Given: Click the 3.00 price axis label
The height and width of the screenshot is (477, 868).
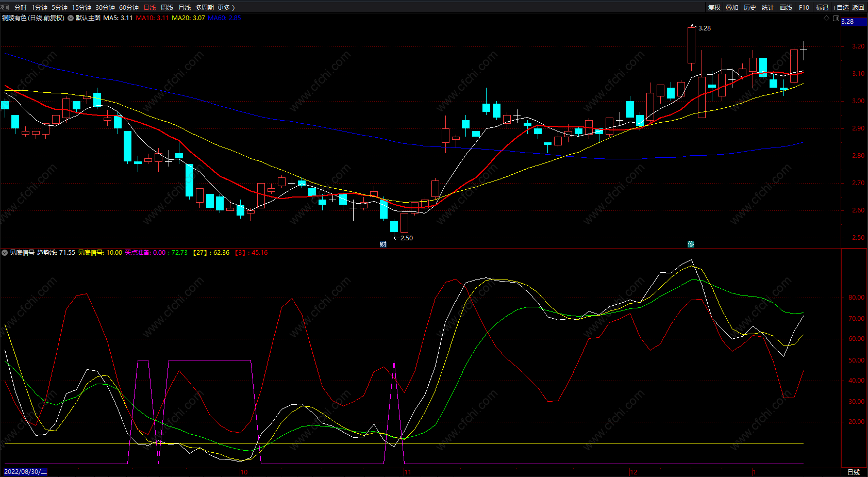Looking at the screenshot, I should coord(858,101).
